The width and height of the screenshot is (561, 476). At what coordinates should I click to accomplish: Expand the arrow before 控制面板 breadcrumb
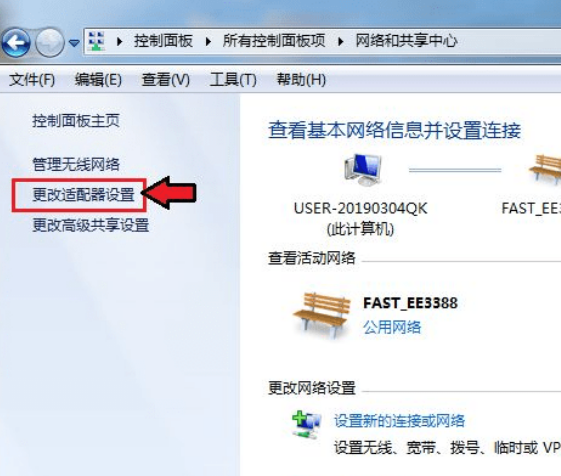(119, 42)
